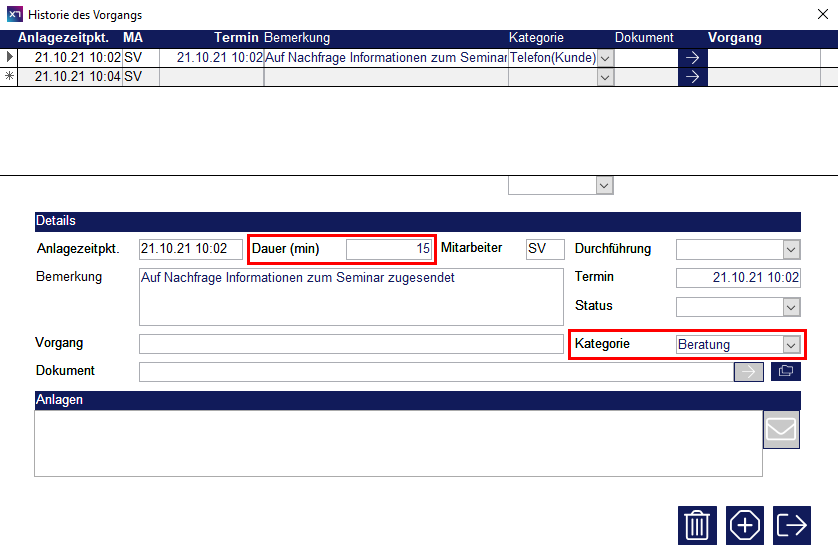Viewport: 838px width, 552px height.
Task: Open the Status dropdown list
Action: (791, 307)
